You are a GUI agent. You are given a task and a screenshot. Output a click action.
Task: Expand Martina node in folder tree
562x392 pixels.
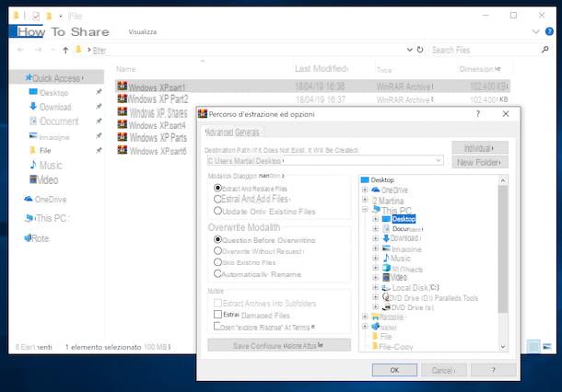pos(365,200)
